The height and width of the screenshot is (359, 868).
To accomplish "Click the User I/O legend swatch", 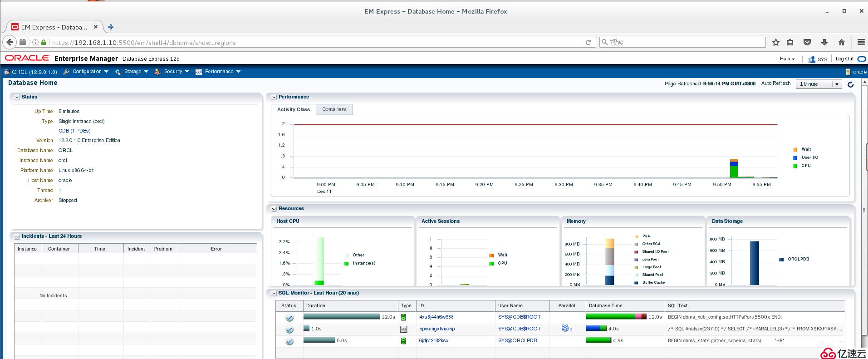I will click(795, 157).
